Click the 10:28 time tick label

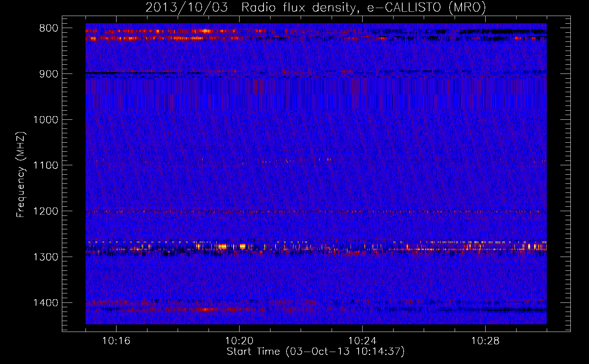(x=485, y=341)
